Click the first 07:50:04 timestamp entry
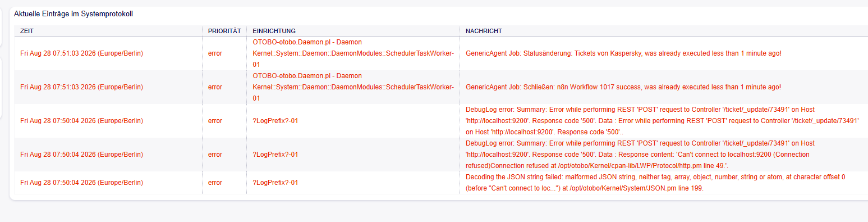Viewport: 868px width, 222px height. pyautogui.click(x=81, y=121)
